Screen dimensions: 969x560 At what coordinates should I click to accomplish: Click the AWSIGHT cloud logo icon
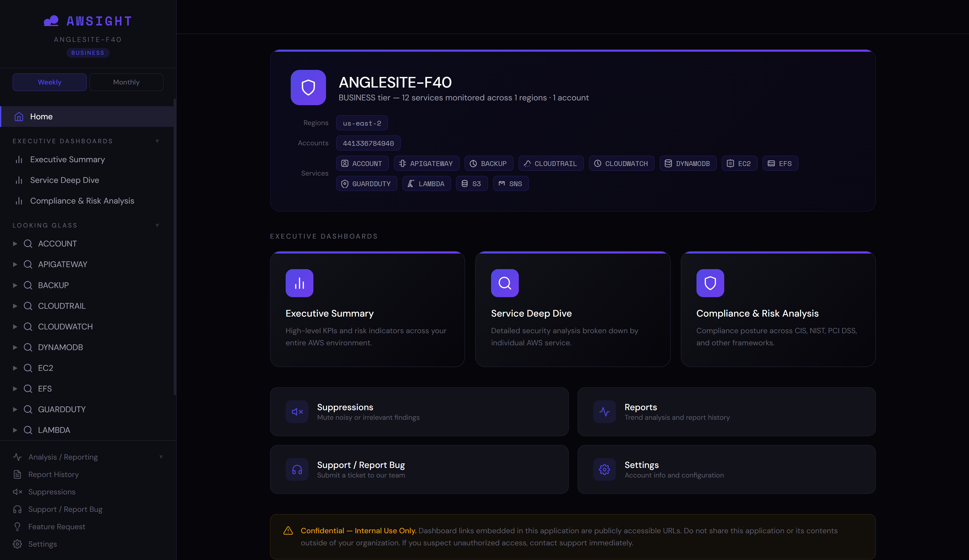click(51, 21)
